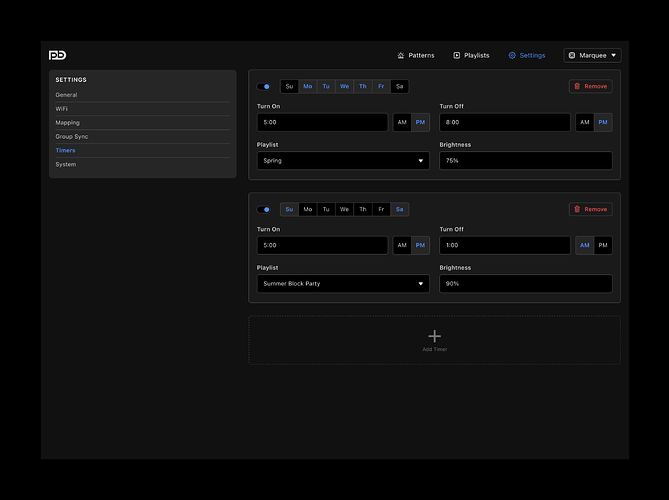Edit Summer Block Party Turn On time field

click(322, 245)
